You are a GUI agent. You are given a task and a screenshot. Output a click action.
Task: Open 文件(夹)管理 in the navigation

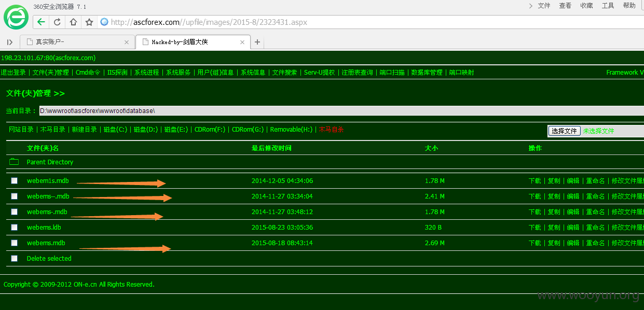point(51,73)
